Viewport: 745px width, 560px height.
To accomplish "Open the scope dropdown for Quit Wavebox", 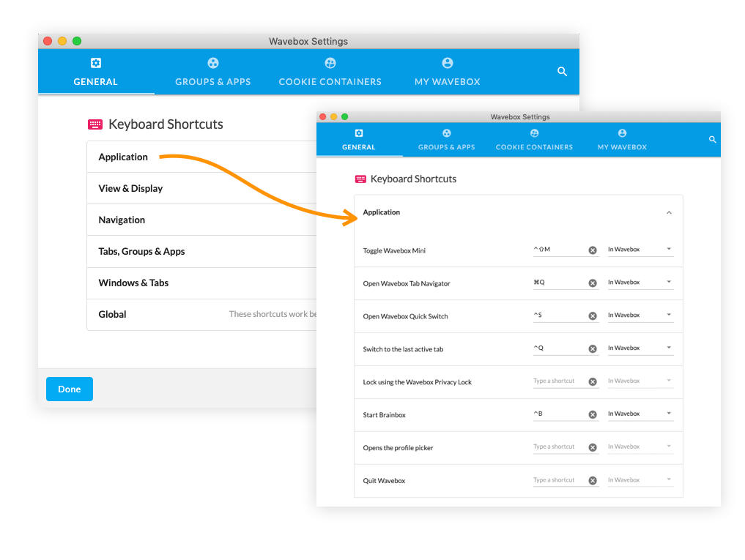I will 640,479.
